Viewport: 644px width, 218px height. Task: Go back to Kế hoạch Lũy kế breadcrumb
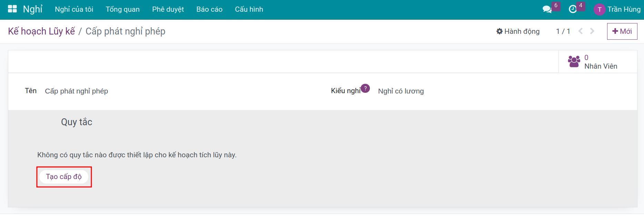(x=41, y=31)
